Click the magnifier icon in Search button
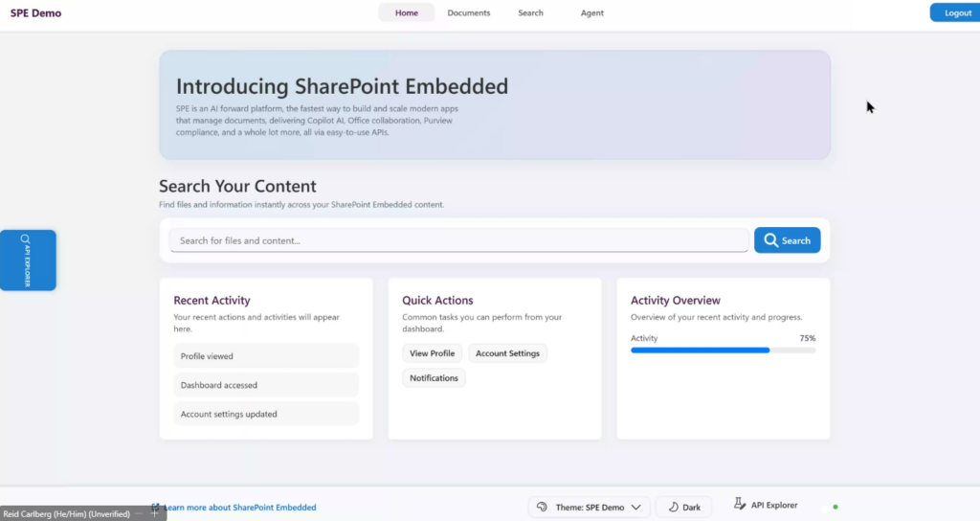 770,240
